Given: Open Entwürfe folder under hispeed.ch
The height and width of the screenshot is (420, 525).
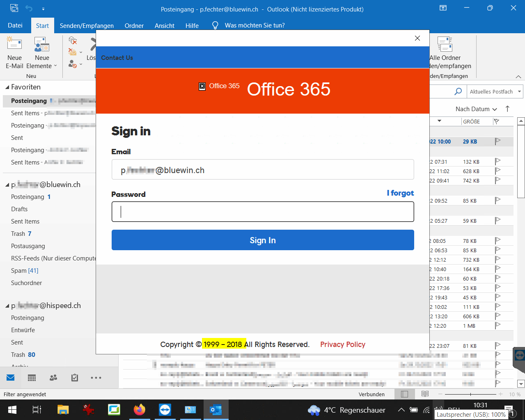Looking at the screenshot, I should [x=23, y=330].
